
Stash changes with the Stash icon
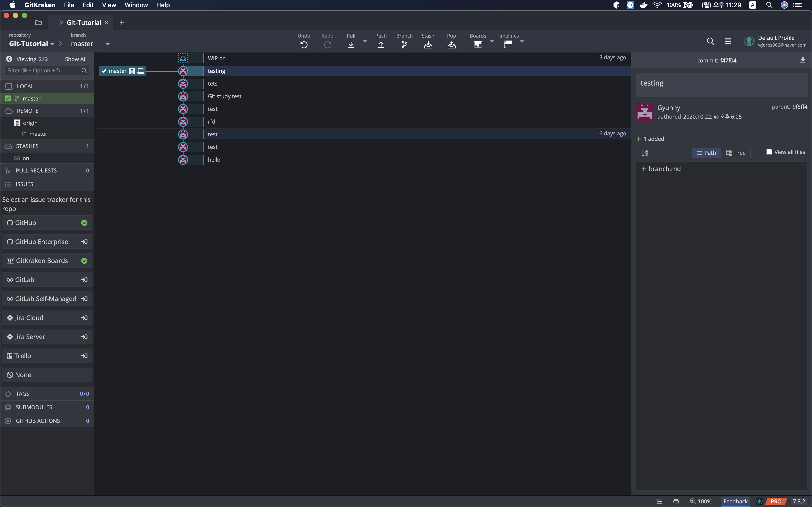pos(428,45)
